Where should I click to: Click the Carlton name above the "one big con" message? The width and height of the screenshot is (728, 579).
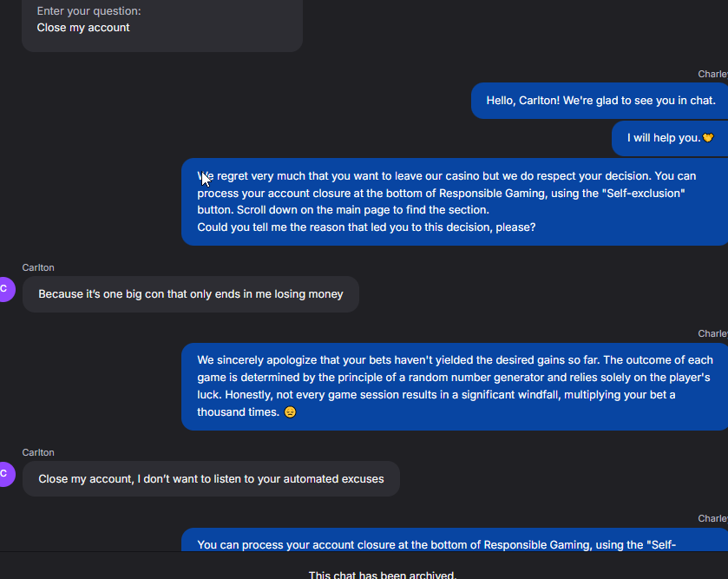point(38,267)
